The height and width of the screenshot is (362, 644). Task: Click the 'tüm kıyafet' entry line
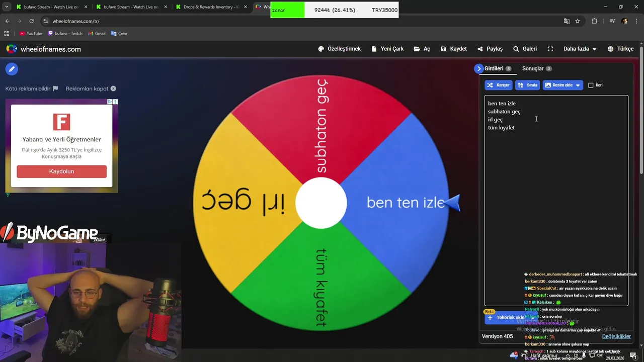[x=501, y=128]
